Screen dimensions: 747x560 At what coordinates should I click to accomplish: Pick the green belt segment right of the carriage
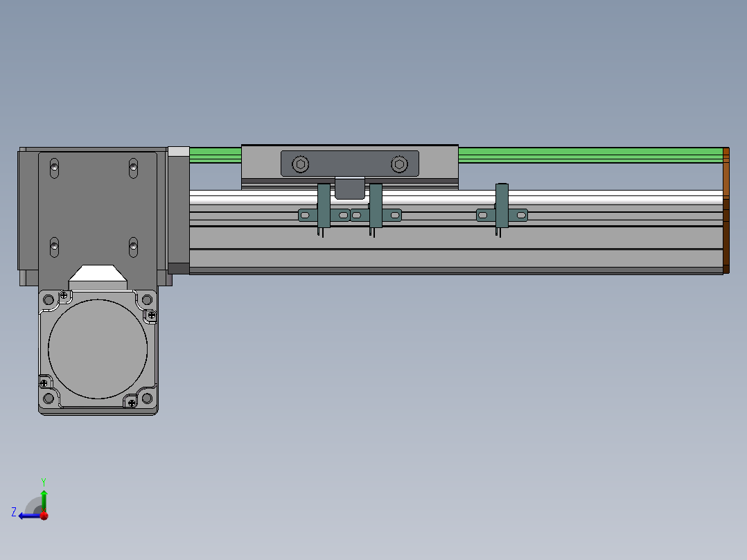pos(590,155)
